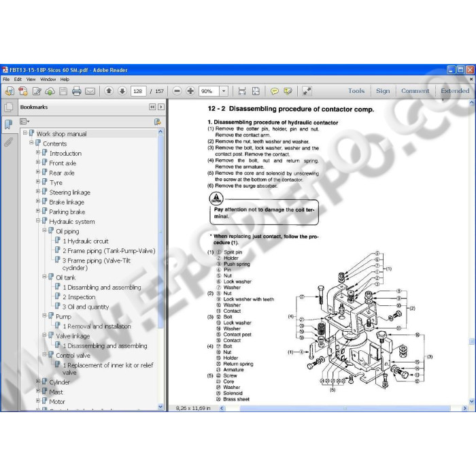This screenshot has height=476, width=476.
Task: Close the document with the small X
Action: tap(471, 79)
